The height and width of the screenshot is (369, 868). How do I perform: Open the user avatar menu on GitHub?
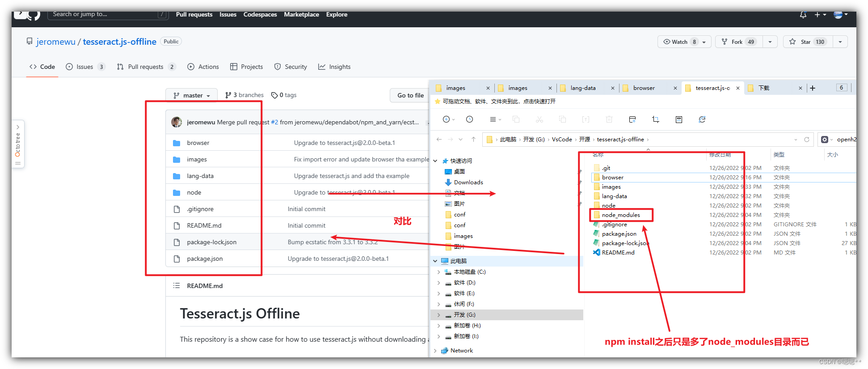click(x=841, y=15)
